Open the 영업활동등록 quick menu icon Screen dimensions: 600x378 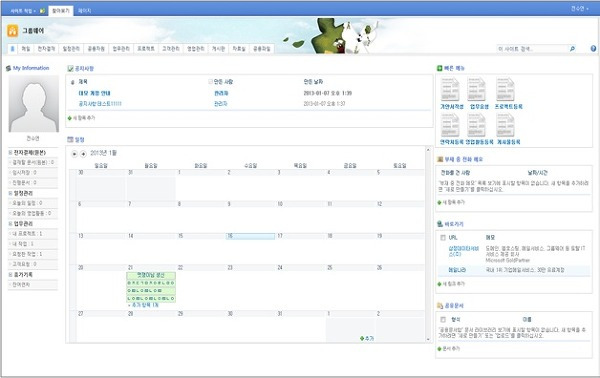(477, 125)
